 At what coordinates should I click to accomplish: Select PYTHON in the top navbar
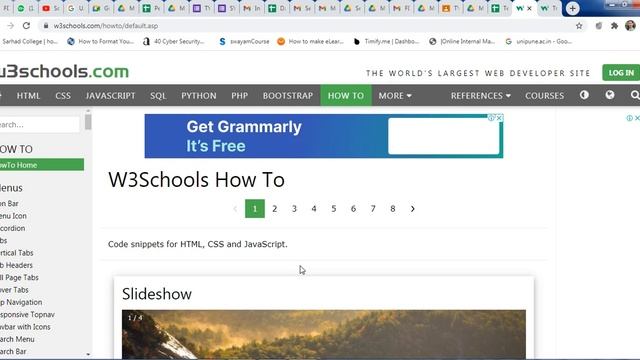199,96
